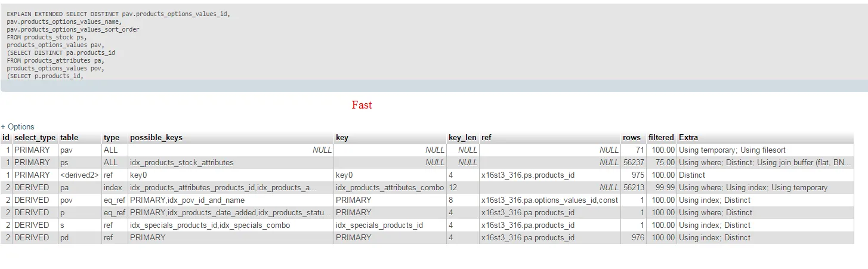Select the filtered value 75.00
Image resolution: width=868 pixels, height=269 pixels.
(x=665, y=162)
